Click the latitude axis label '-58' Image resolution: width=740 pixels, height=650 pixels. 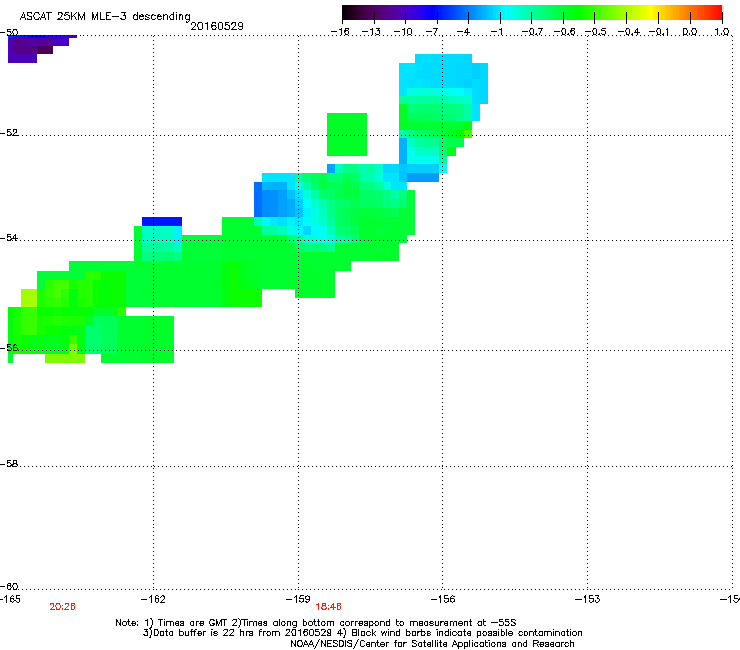coord(9,464)
